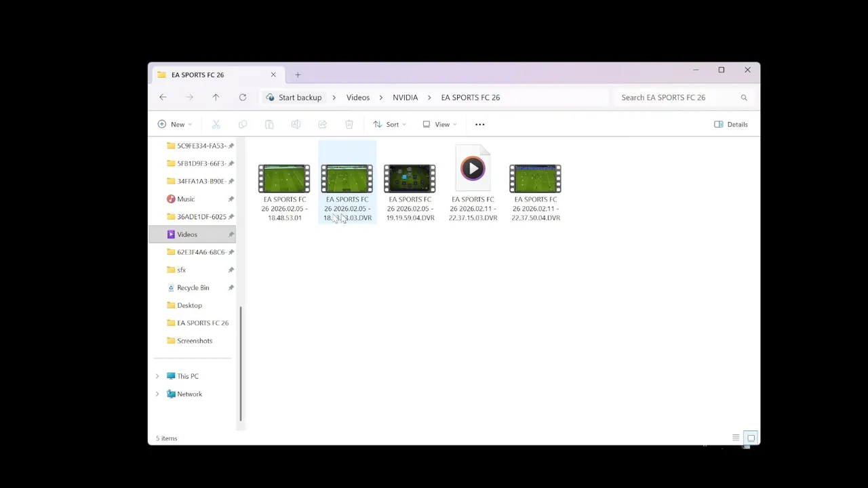This screenshot has width=868, height=488.
Task: Click pin icon beside 62E3F4A6-68C6 folder
Action: pos(231,252)
